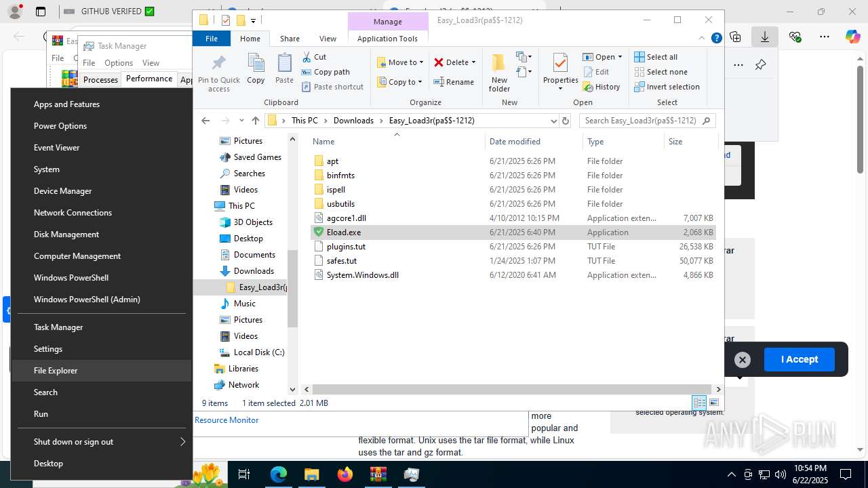Open the address bar history dropdown
Viewport: 868px width, 488px height.
[x=553, y=121]
